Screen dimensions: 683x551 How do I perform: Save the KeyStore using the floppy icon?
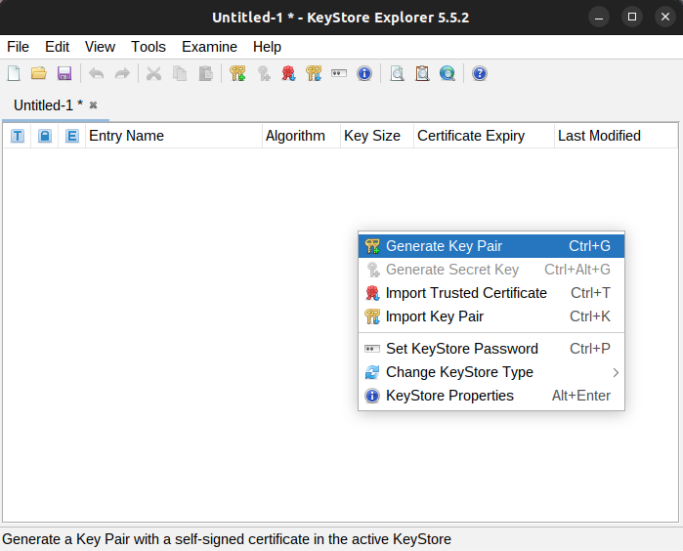coord(64,73)
